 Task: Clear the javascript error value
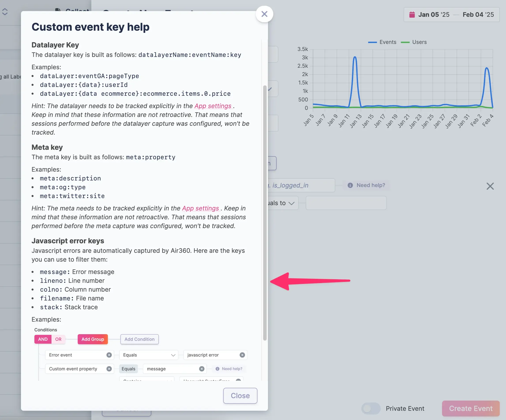point(242,355)
